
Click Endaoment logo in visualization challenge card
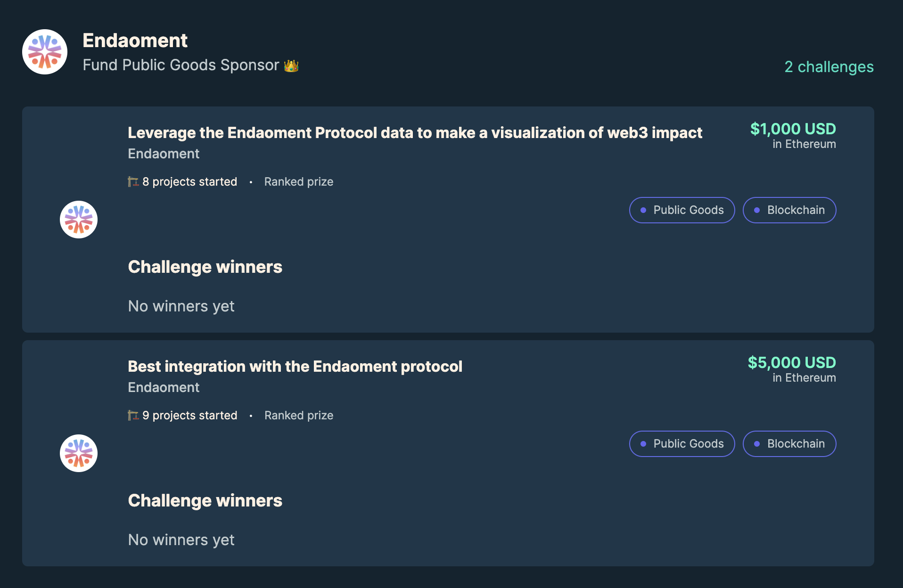pyautogui.click(x=79, y=220)
